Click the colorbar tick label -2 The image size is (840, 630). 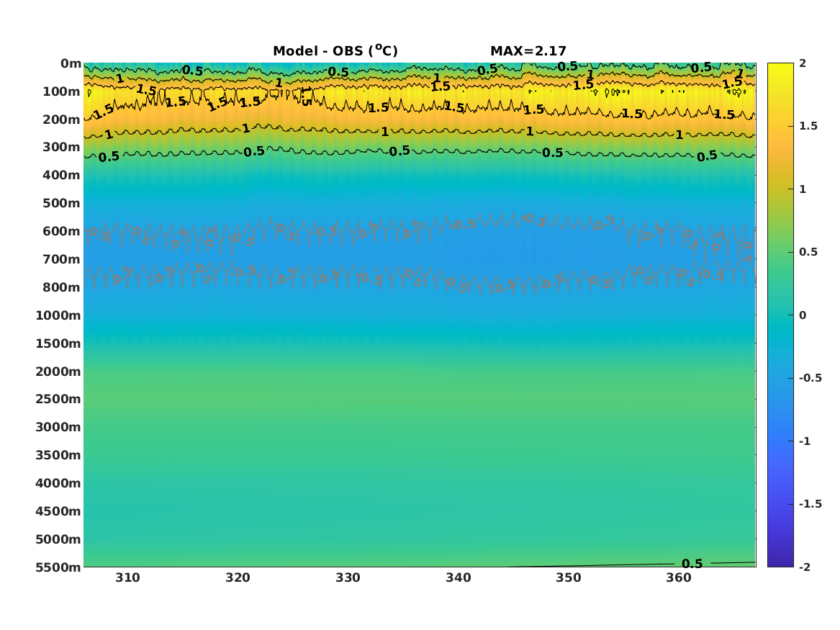(804, 567)
